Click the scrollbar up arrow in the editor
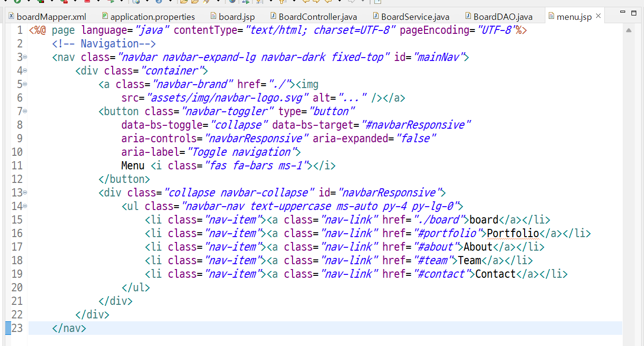Image resolution: width=644 pixels, height=346 pixels. click(629, 30)
